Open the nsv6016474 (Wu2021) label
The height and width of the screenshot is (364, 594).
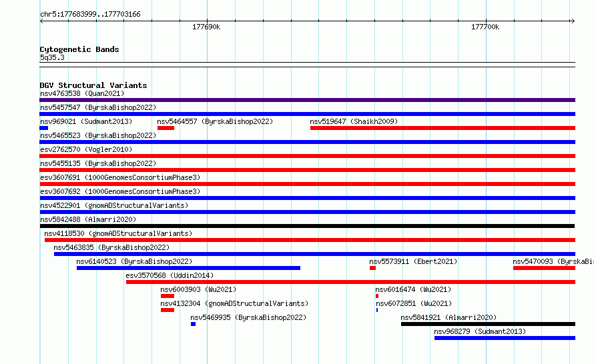413,289
